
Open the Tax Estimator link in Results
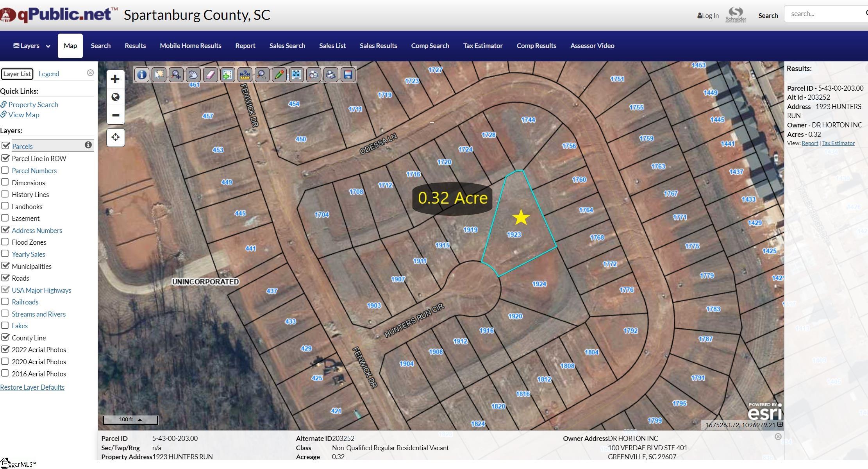pos(838,143)
